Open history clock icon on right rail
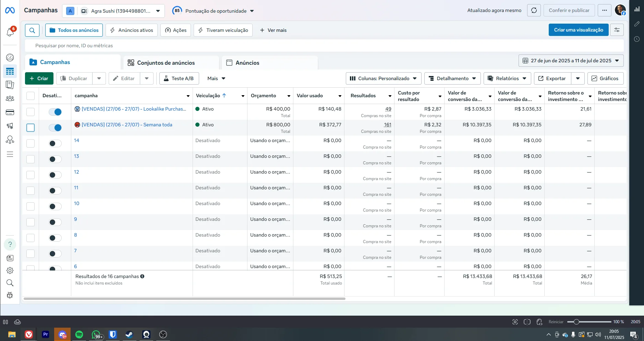The height and width of the screenshot is (341, 644). [637, 39]
